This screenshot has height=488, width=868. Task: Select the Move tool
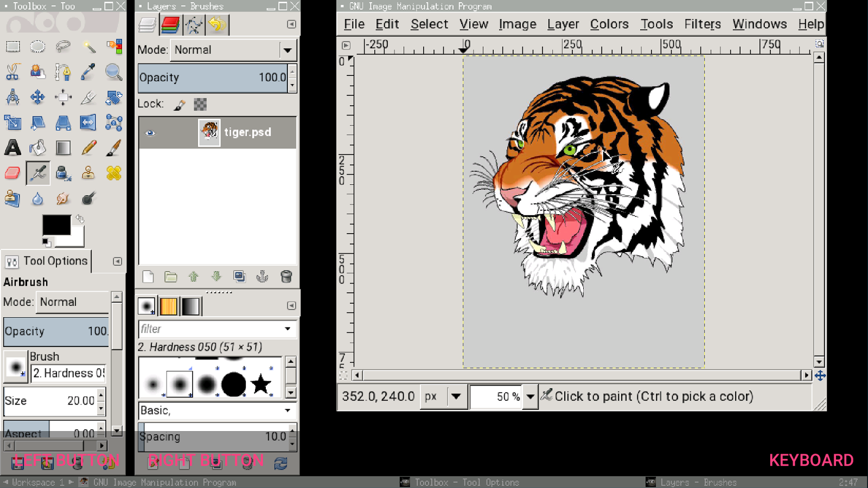point(37,97)
